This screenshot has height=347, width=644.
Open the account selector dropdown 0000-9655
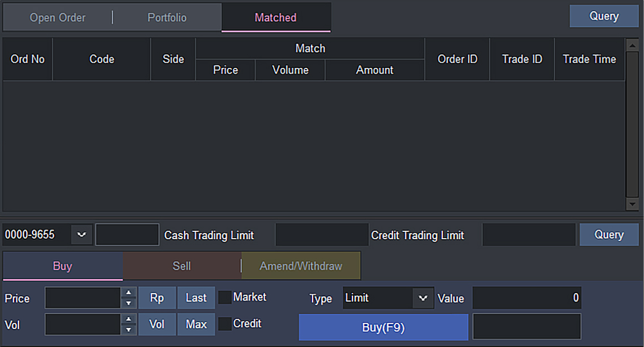pos(81,235)
